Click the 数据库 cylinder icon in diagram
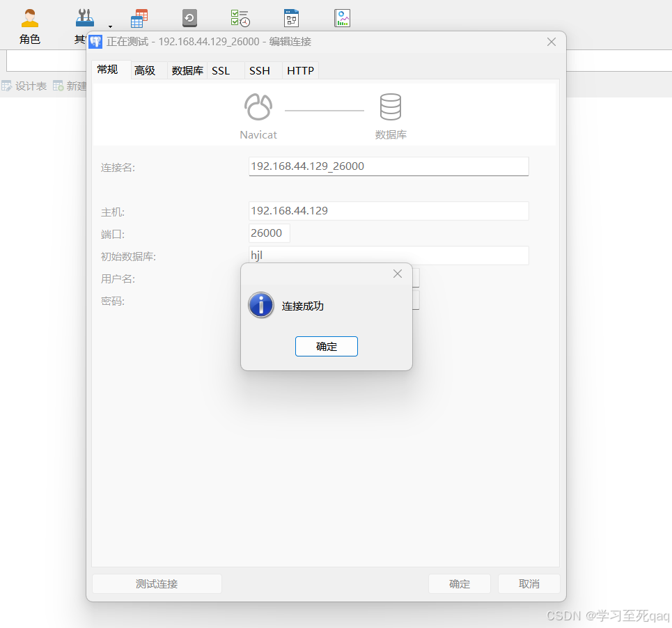This screenshot has width=672, height=628. 390,108
